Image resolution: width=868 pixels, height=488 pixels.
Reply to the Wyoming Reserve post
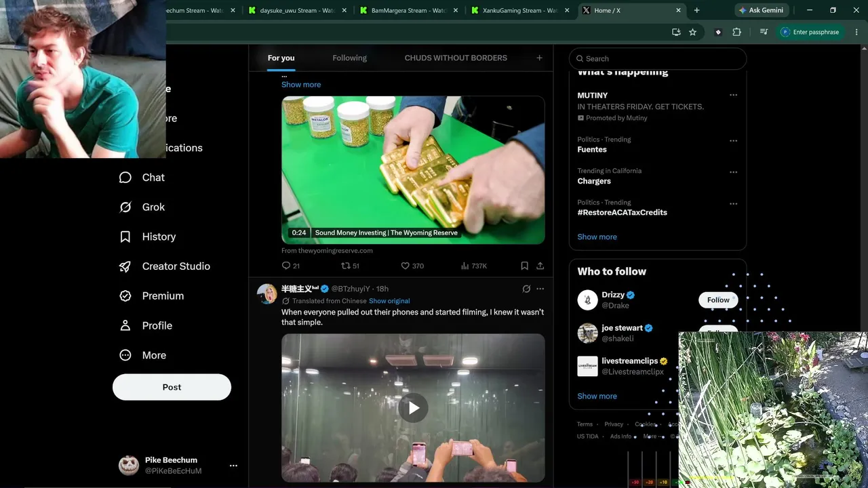point(290,266)
